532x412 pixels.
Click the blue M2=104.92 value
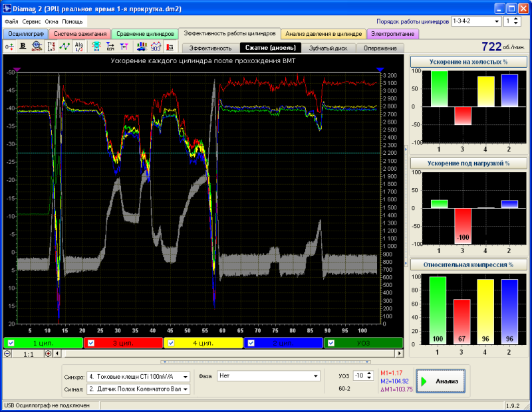(394, 381)
